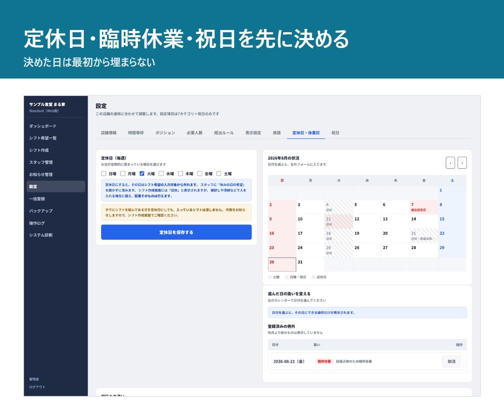Open システム診断 in the sidebar
Screen dimensions: 504x420
pyautogui.click(x=56, y=235)
